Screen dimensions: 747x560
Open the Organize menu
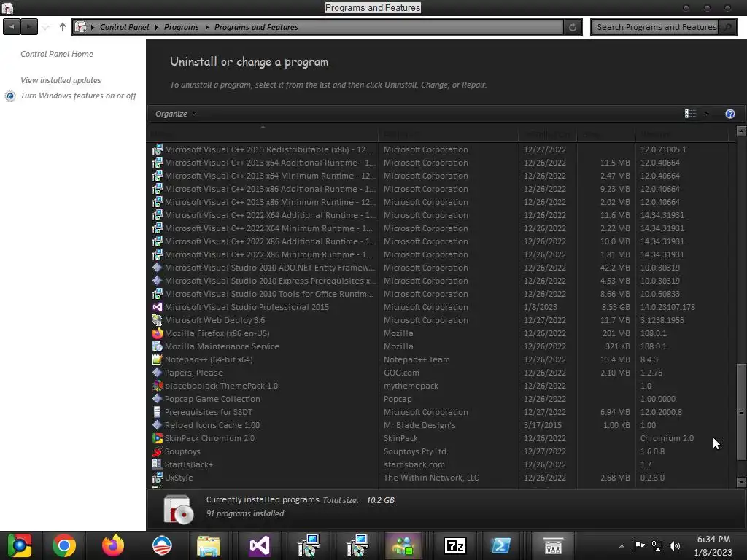point(175,114)
